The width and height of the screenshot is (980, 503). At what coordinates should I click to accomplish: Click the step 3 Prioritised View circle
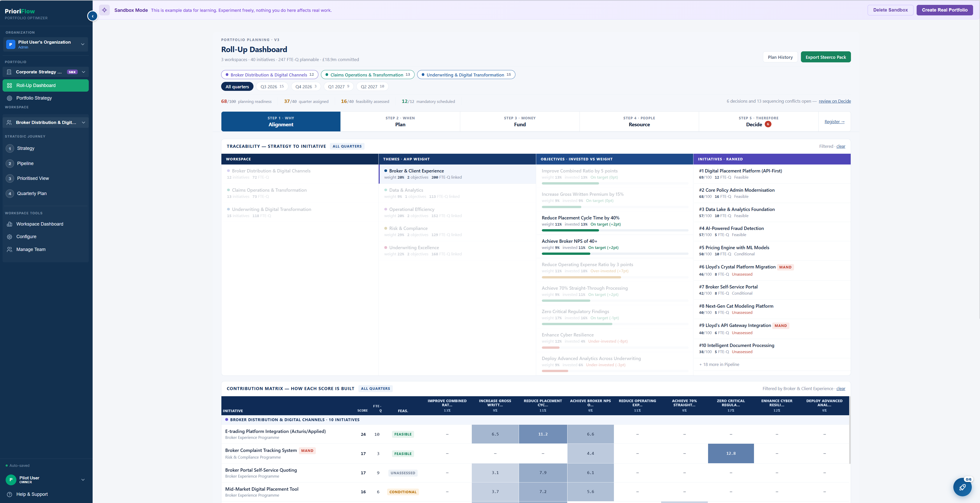point(10,178)
